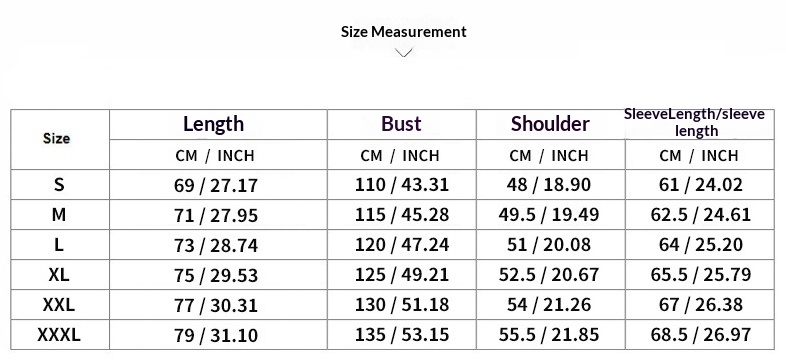786x363 pixels.
Task: Select the XXL size row label
Action: click(59, 305)
